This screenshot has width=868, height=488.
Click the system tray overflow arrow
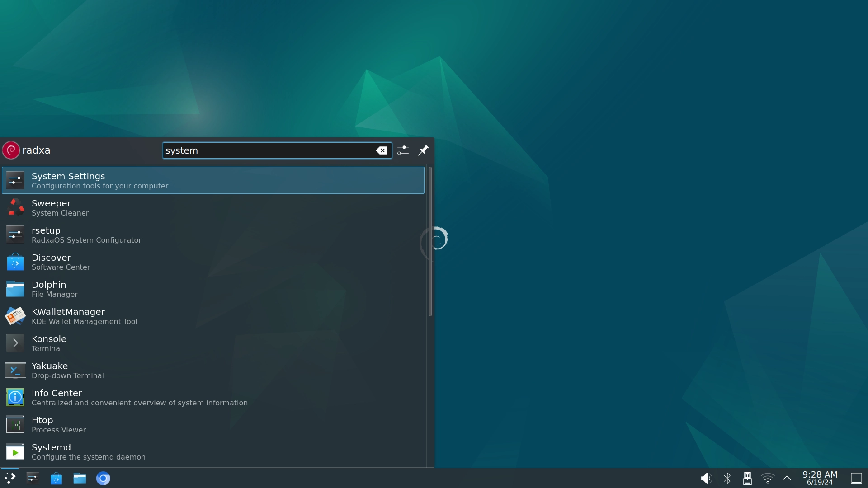tap(787, 478)
